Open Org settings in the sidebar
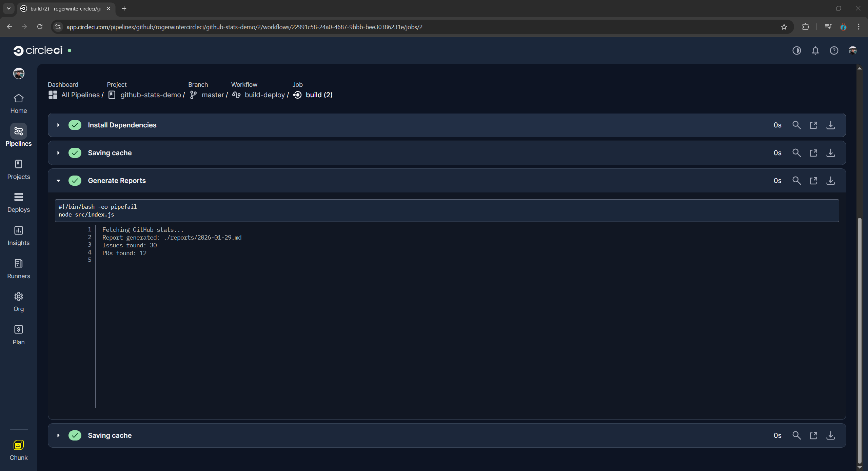The height and width of the screenshot is (471, 868). [19, 302]
